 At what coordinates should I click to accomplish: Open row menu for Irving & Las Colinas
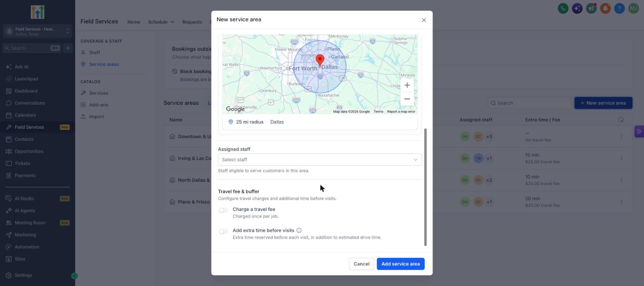click(621, 158)
